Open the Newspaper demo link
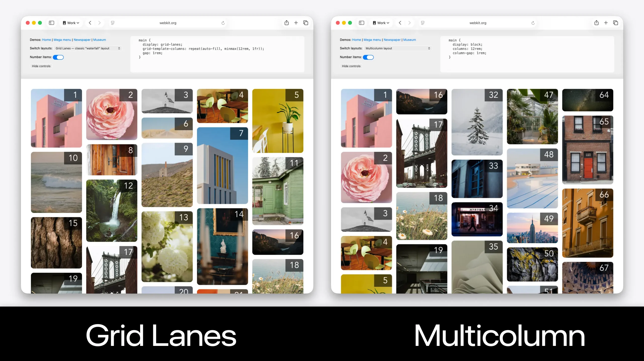This screenshot has height=361, width=644. tap(82, 40)
